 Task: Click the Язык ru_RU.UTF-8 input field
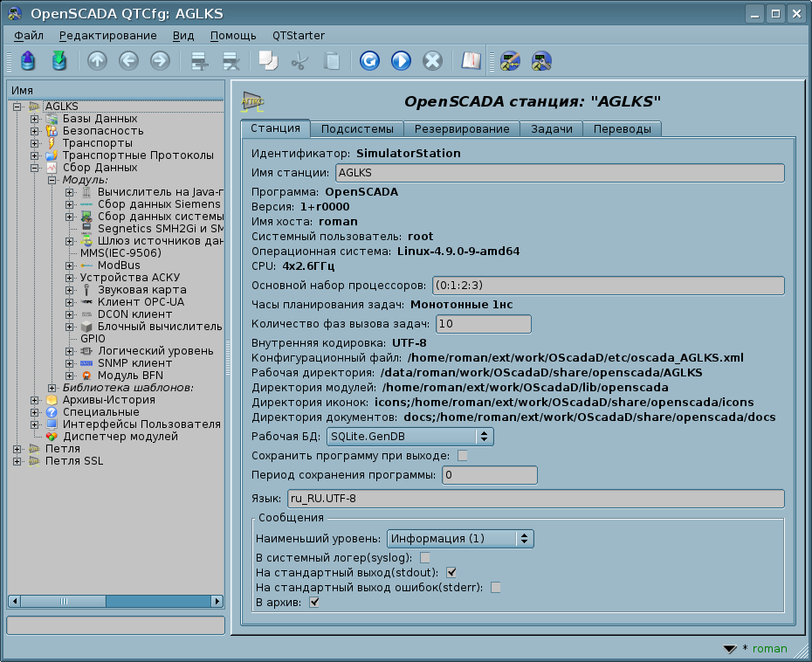tap(536, 499)
